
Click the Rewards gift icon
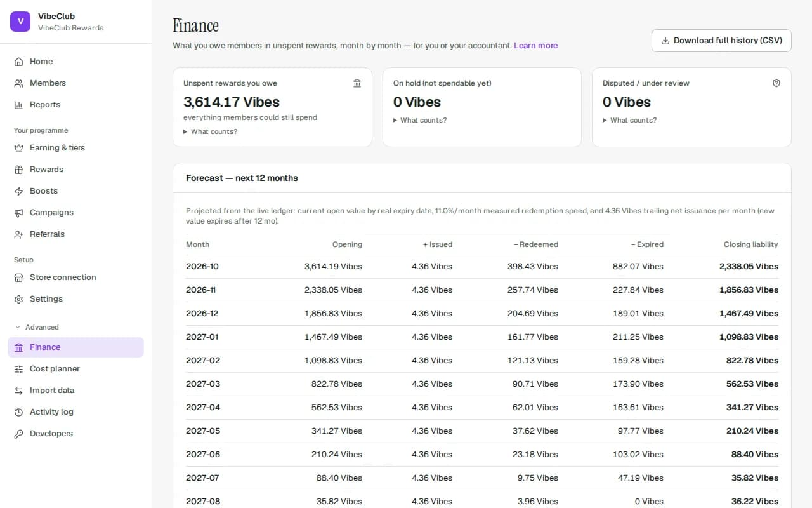[18, 170]
